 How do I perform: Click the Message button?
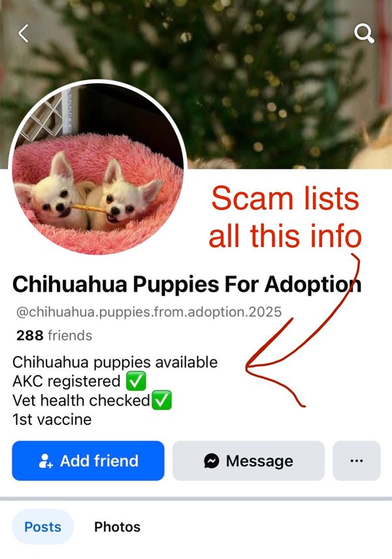point(248,461)
